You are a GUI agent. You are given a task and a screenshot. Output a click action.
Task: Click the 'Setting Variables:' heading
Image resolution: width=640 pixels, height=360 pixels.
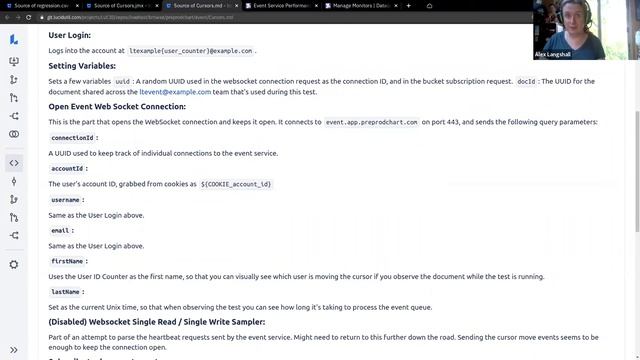click(x=82, y=66)
